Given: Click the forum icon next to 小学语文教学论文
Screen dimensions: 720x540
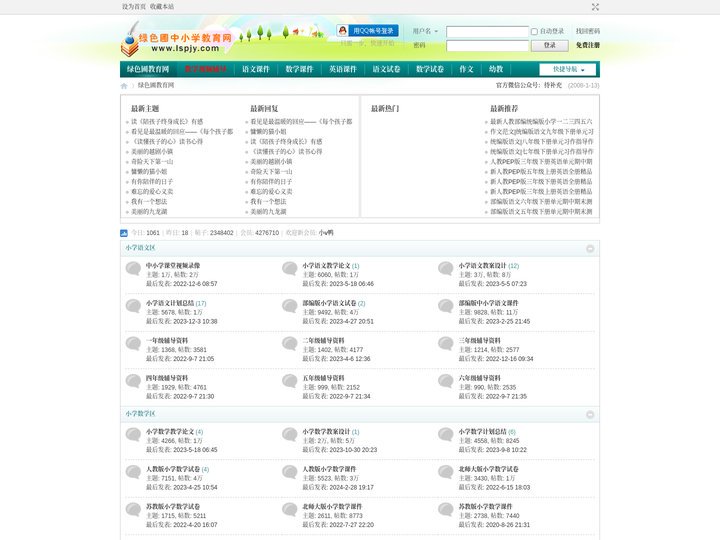Looking at the screenshot, I should (290, 269).
